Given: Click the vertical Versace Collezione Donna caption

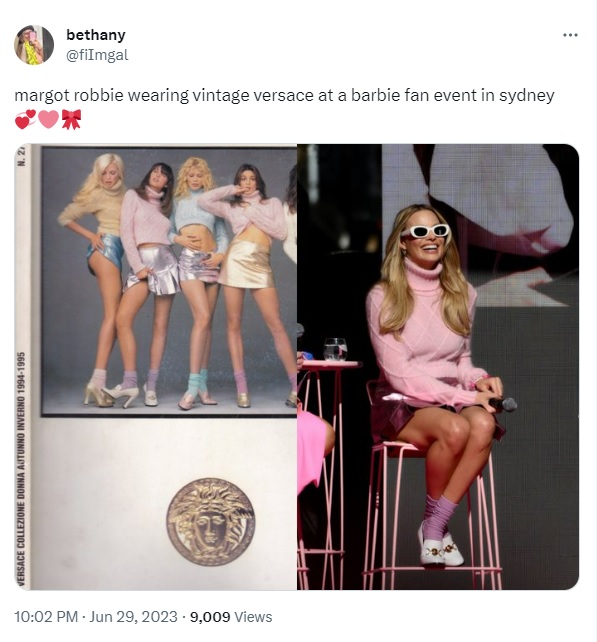Looking at the screenshot, I should [21, 470].
